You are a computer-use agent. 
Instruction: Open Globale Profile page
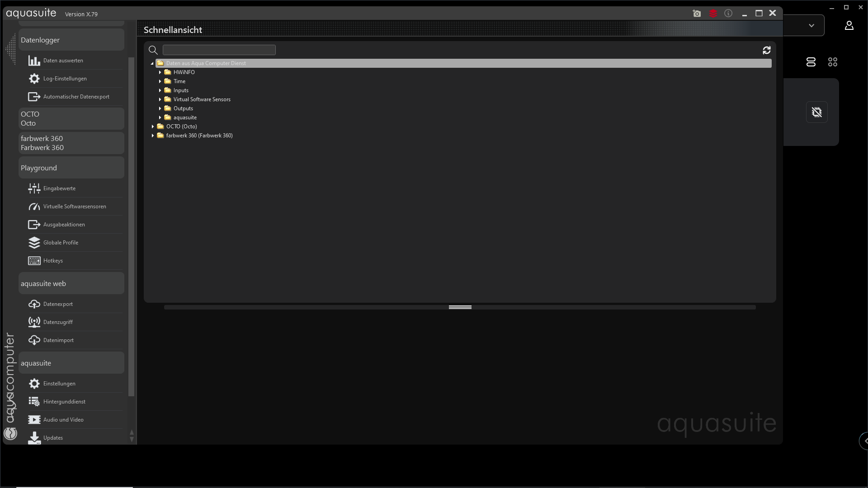coord(61,243)
